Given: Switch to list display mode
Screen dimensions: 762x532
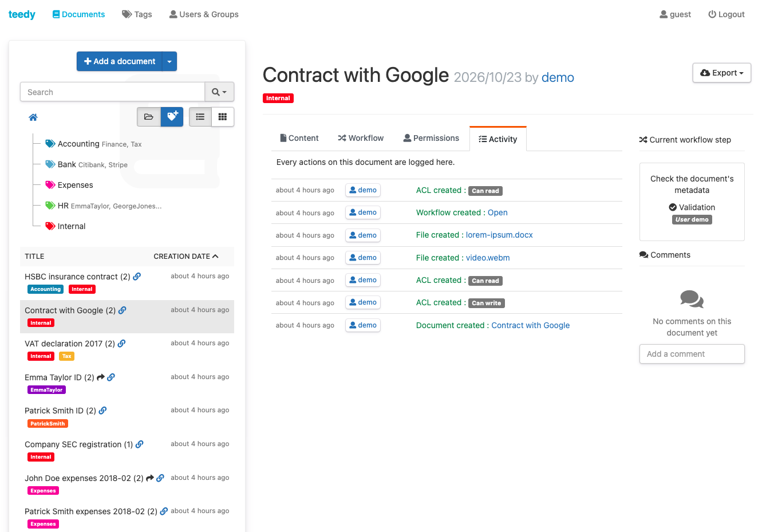Looking at the screenshot, I should [x=200, y=117].
